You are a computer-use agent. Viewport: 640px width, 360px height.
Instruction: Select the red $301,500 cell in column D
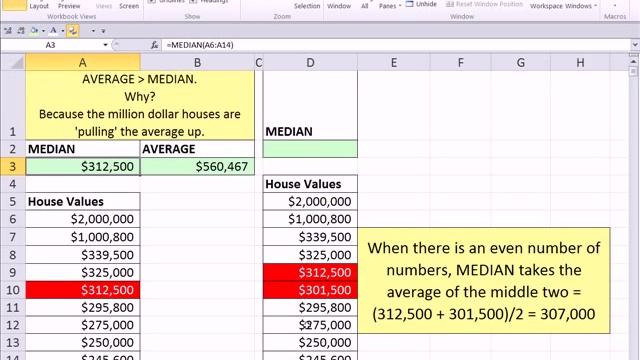310,290
